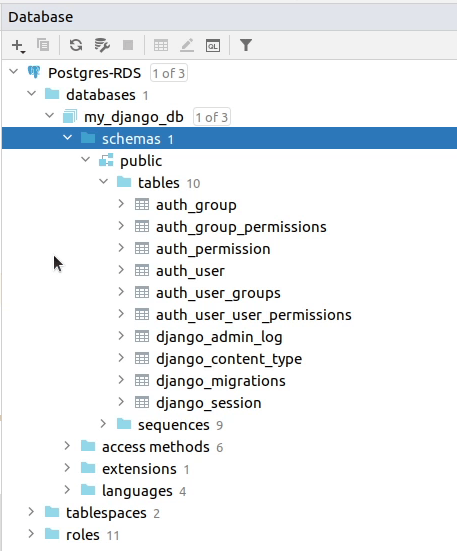Screen dimensions: 457x551
Task: Click the Stop/Deactivate square icon
Action: tap(128, 45)
